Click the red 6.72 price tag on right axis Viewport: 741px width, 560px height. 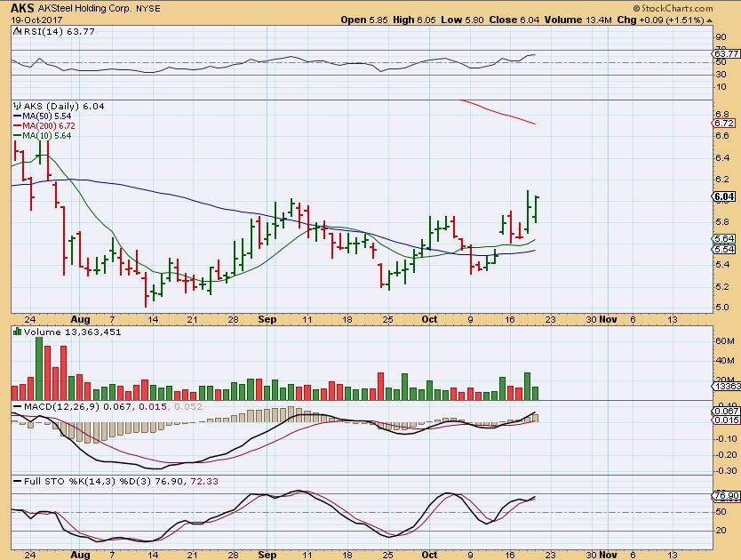pyautogui.click(x=725, y=123)
